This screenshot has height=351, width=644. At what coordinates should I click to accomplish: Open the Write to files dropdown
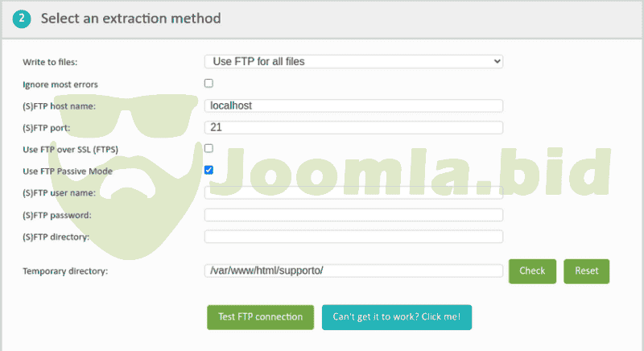pyautogui.click(x=353, y=61)
